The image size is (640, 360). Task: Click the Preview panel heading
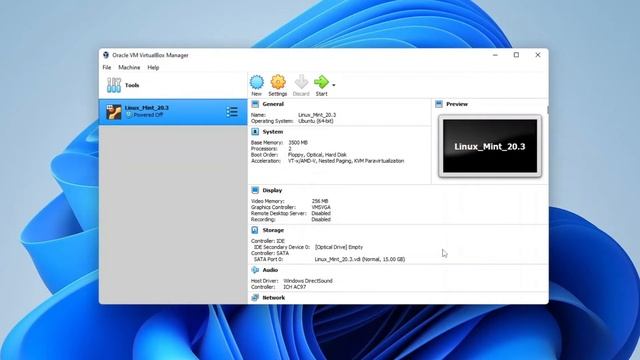(x=457, y=104)
